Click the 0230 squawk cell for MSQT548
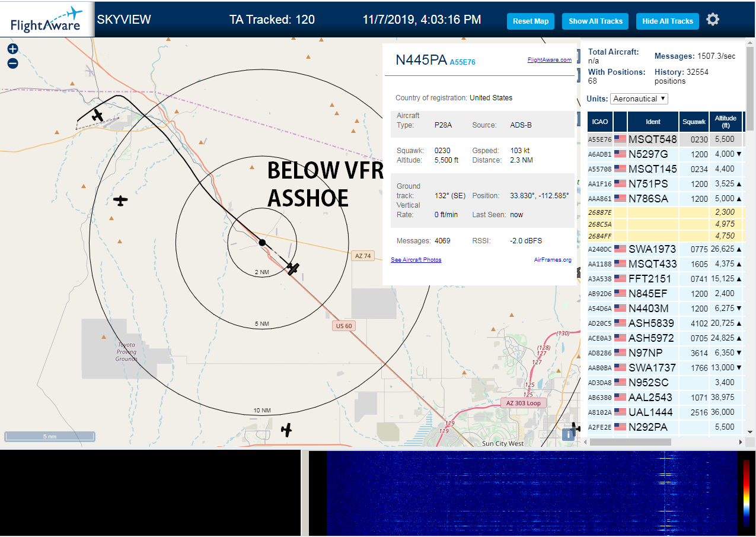 694,139
